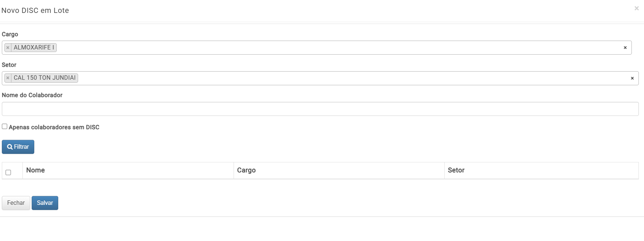Screen dimensions: 644x241
Task: Tick the select-all checkbox in table header
Action: click(x=8, y=172)
